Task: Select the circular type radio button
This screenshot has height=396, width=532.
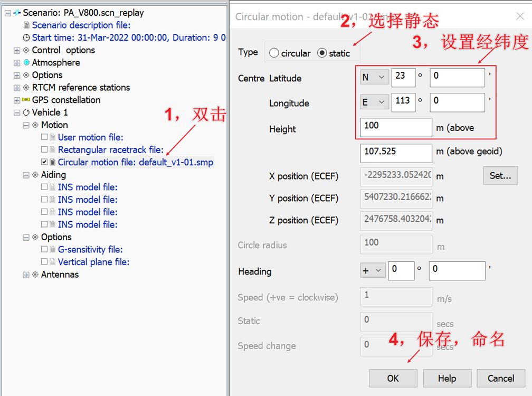Action: click(274, 53)
